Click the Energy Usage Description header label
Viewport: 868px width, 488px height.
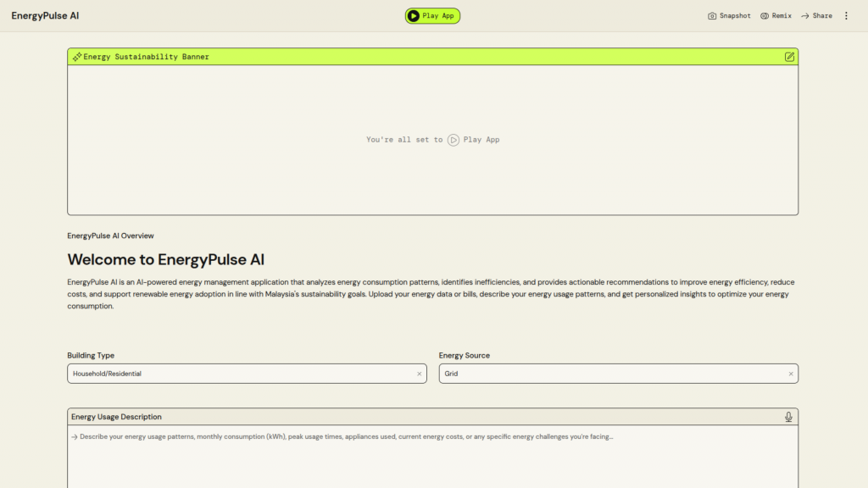(116, 417)
